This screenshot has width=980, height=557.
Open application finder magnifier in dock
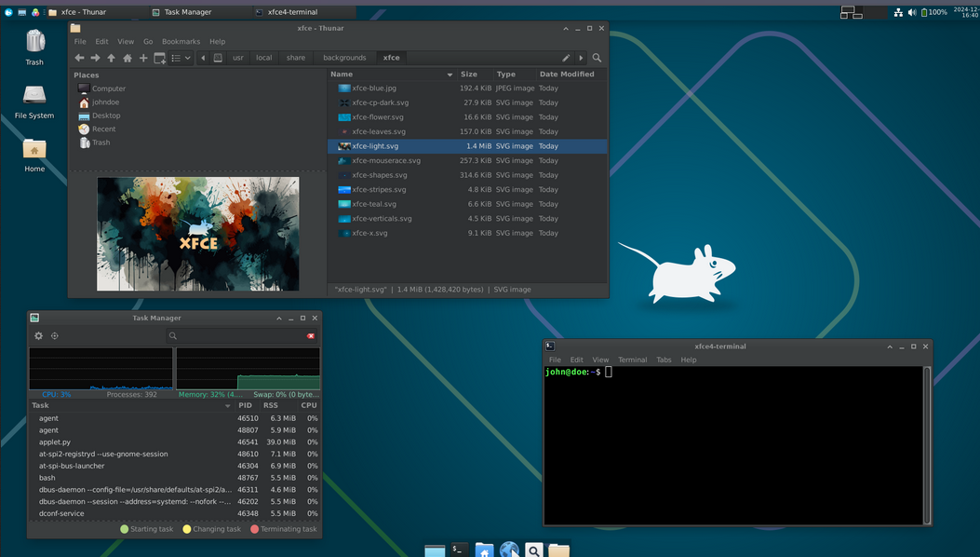click(534, 550)
